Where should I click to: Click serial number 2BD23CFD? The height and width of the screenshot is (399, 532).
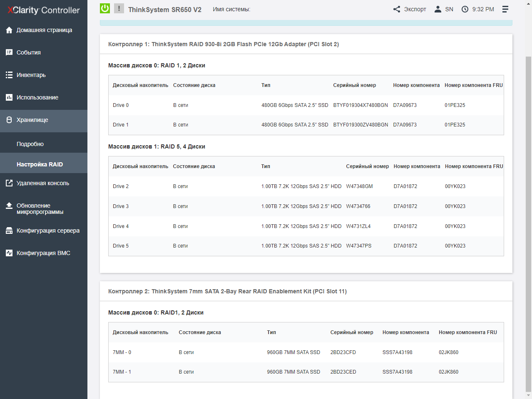343,352
